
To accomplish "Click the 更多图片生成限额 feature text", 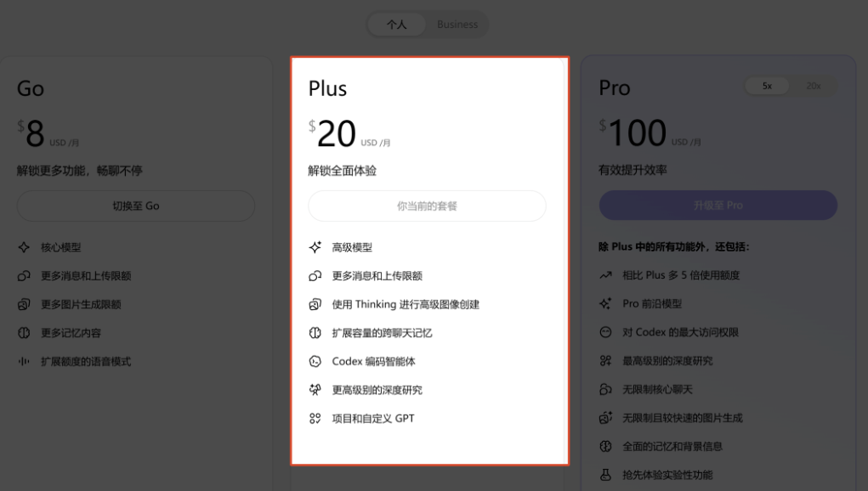I will 81,304.
